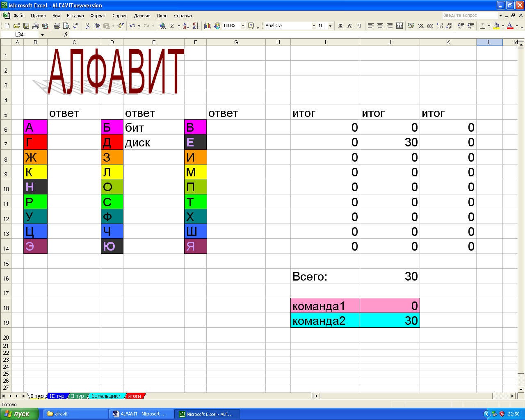
Task: Switch to the болельщики sheet tab
Action: coord(106,396)
